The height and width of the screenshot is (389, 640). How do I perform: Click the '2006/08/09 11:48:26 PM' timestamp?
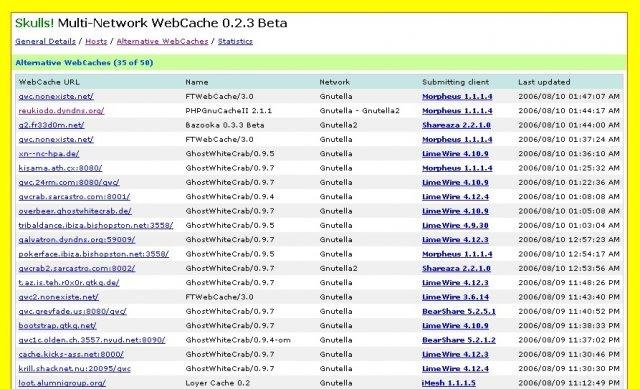[569, 283]
